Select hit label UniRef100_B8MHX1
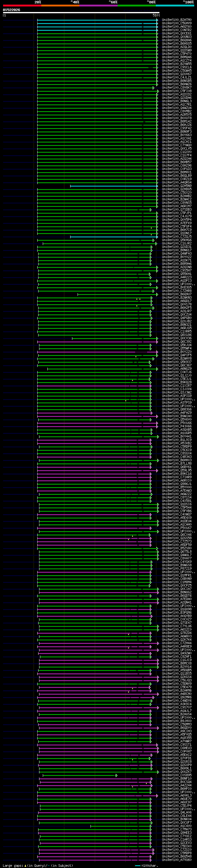The height and width of the screenshot is (868, 197). tap(177, 172)
